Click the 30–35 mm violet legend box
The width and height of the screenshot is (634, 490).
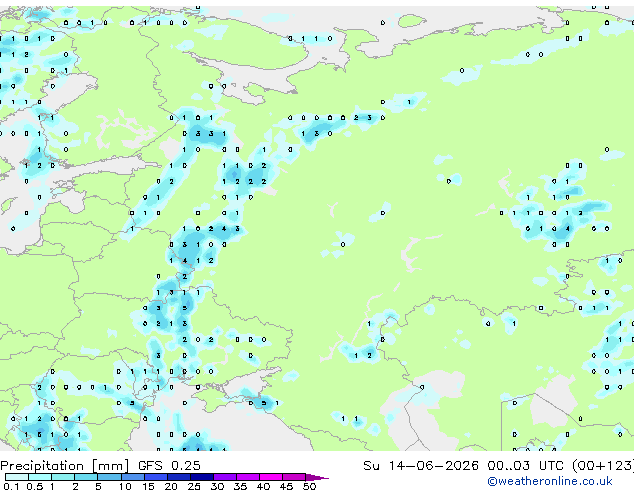tap(225, 477)
